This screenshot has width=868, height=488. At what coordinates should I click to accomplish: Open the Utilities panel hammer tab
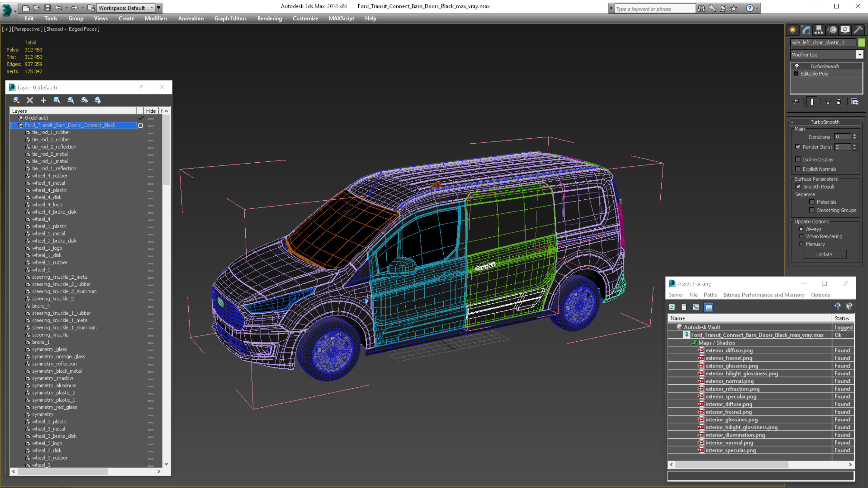tap(858, 30)
